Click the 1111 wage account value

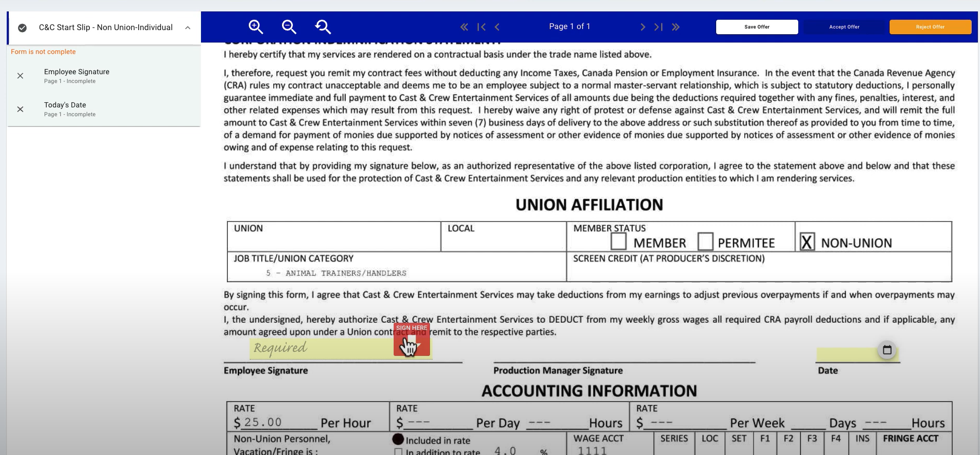592,450
